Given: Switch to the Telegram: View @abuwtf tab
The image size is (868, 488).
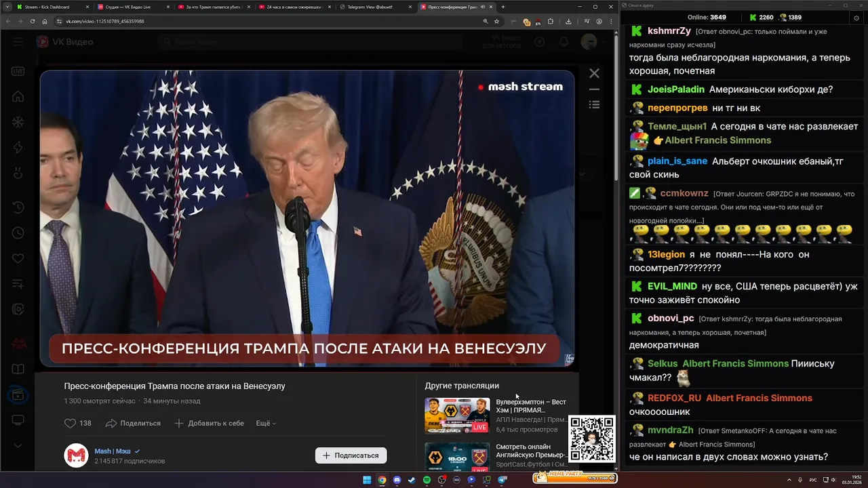Looking at the screenshot, I should [374, 7].
